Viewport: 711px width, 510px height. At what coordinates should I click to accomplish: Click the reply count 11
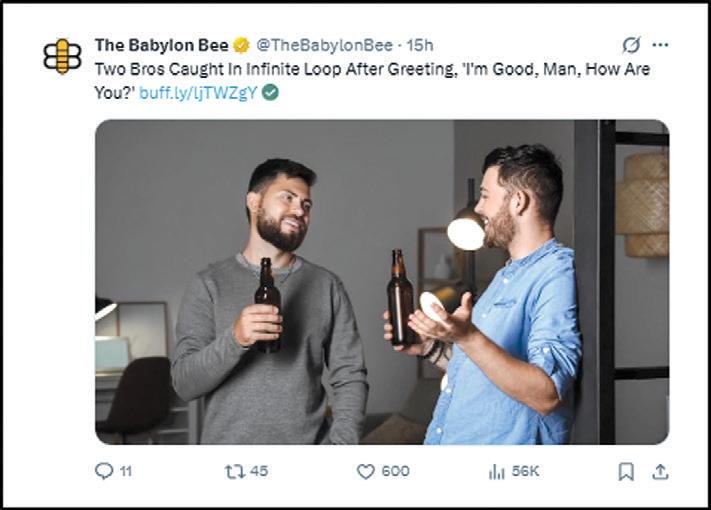pos(126,471)
